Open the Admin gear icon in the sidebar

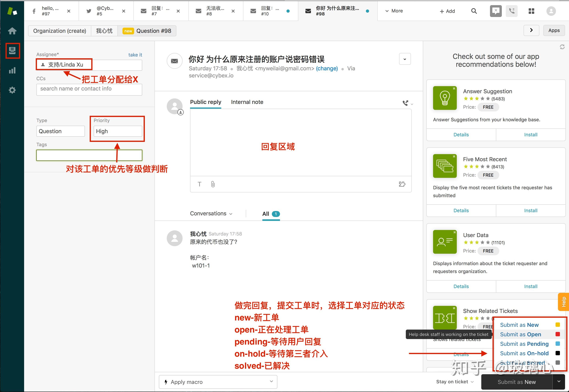12,90
